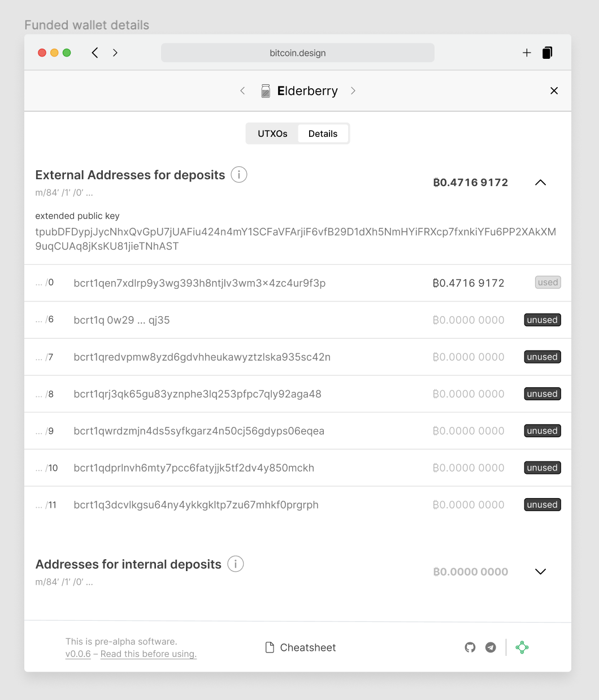Click the unused badge on address /11
The image size is (599, 700).
coord(542,504)
